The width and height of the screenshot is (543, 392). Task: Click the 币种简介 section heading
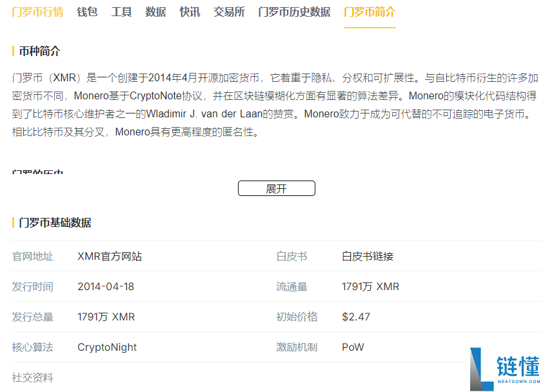click(39, 51)
